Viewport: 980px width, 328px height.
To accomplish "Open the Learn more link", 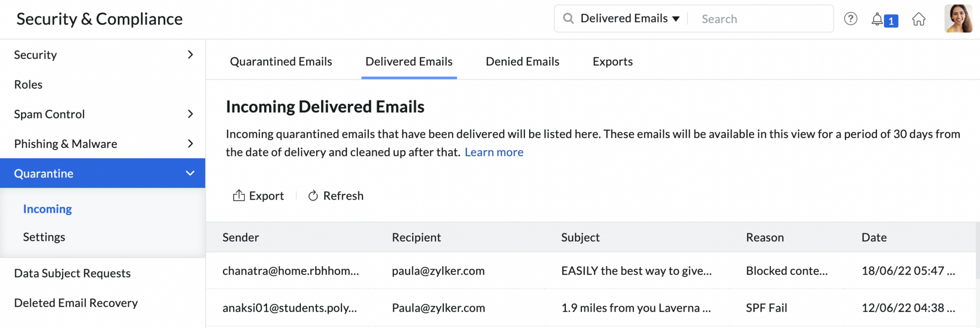I will (x=493, y=152).
